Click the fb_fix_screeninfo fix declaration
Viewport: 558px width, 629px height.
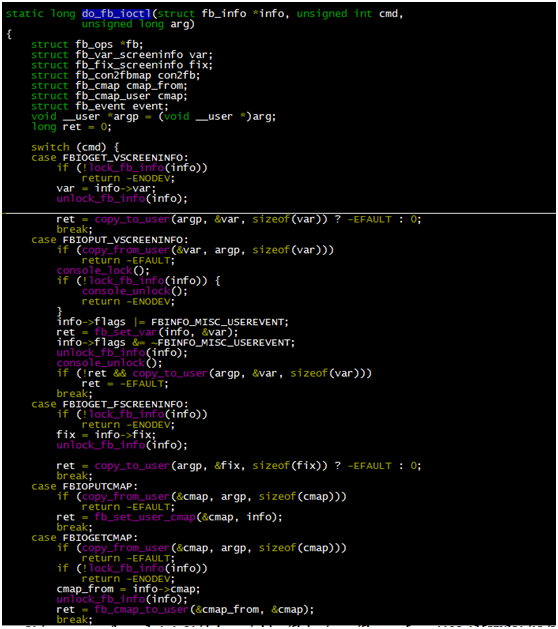click(122, 65)
